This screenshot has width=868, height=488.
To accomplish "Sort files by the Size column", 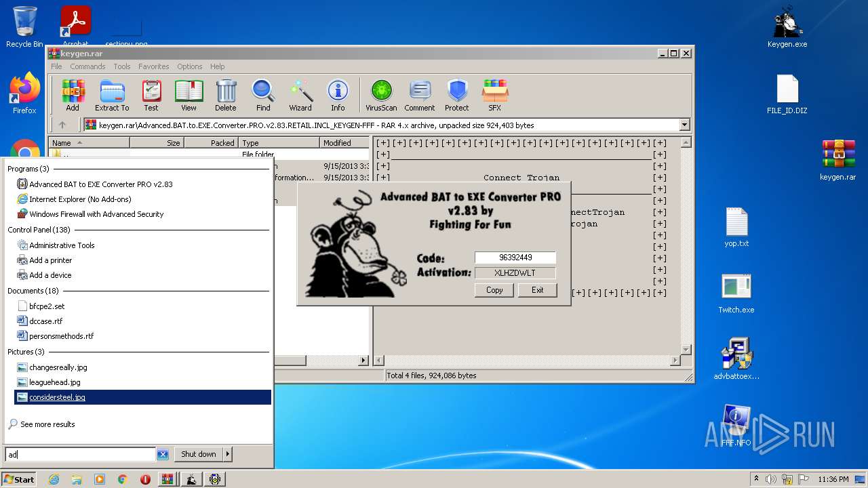I will pos(157,143).
